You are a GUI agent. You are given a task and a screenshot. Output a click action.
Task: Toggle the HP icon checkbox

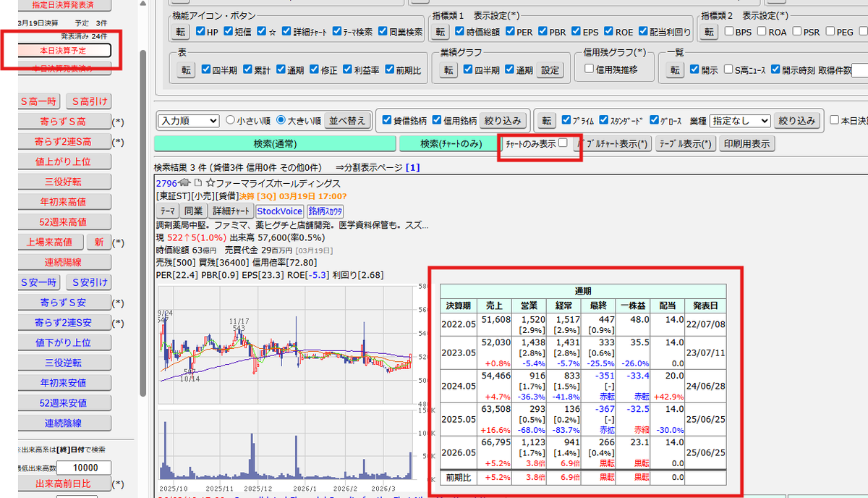(199, 31)
